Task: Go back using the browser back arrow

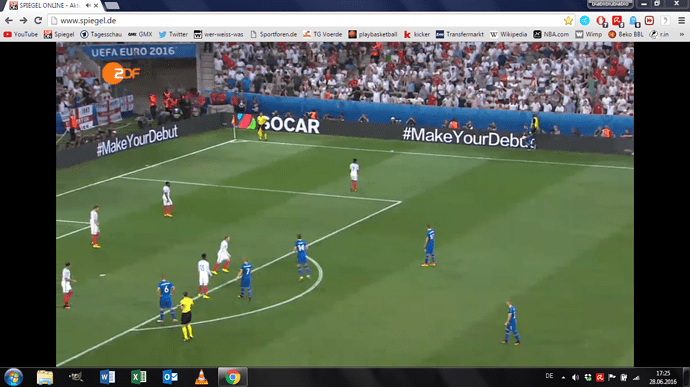Action: pyautogui.click(x=9, y=21)
